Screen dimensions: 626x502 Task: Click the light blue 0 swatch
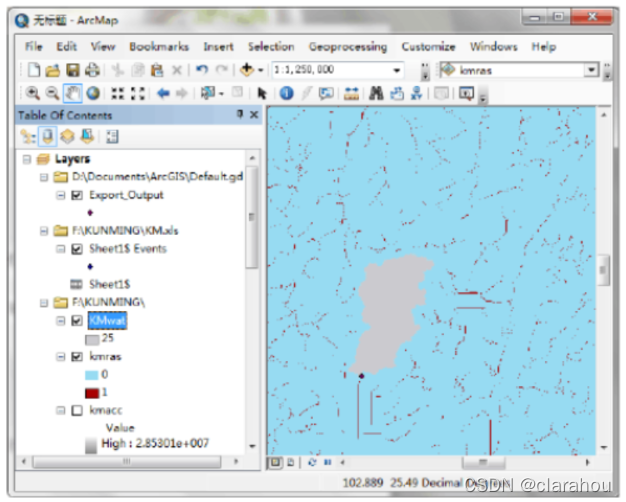pos(91,375)
